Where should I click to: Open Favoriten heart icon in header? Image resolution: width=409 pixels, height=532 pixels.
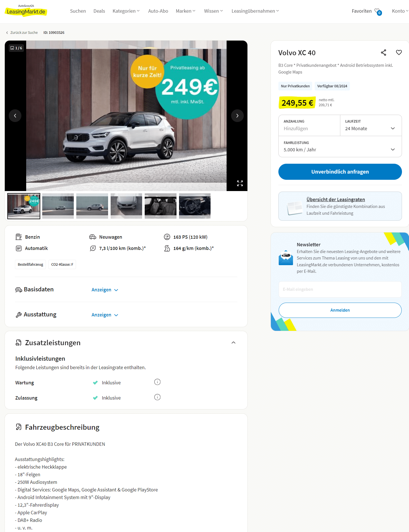pos(378,11)
